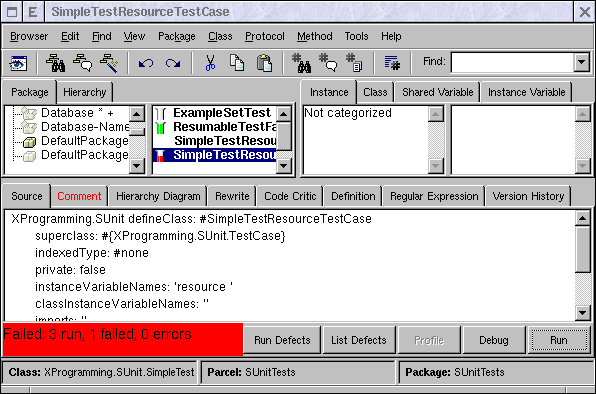Click the gear with binoculars search icon

click(301, 63)
